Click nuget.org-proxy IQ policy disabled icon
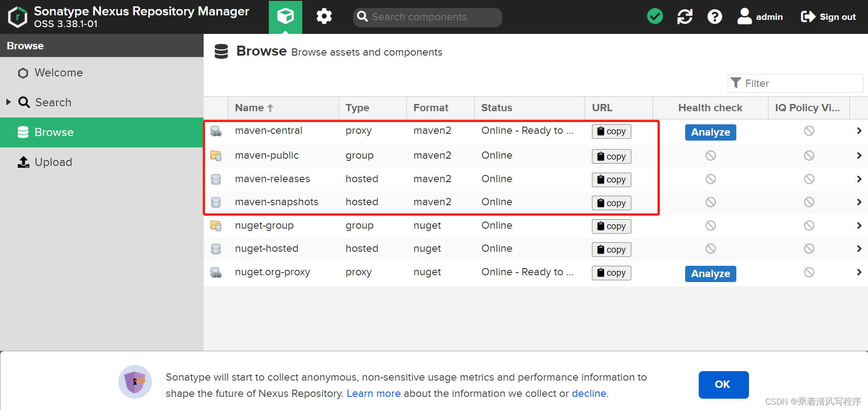The image size is (868, 410). click(809, 272)
